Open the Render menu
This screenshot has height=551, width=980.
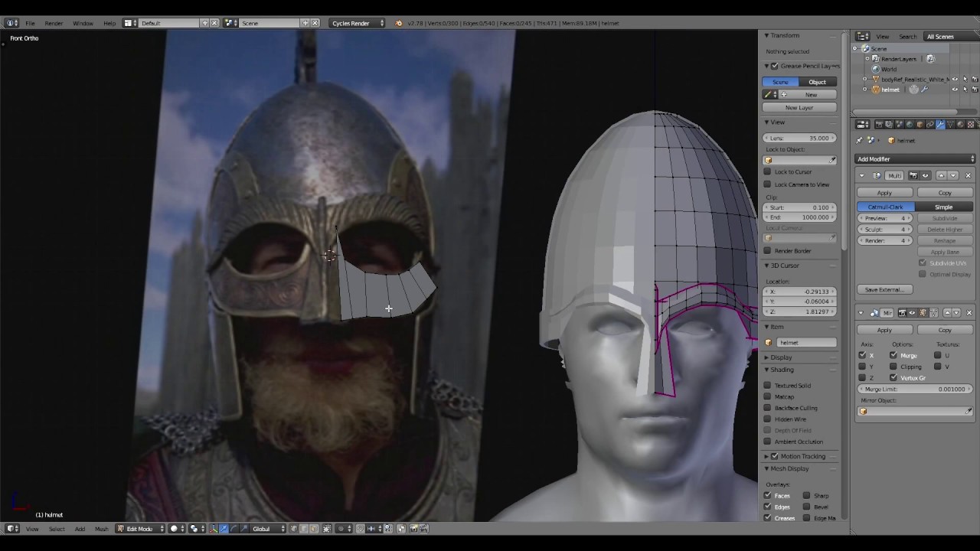pyautogui.click(x=54, y=23)
